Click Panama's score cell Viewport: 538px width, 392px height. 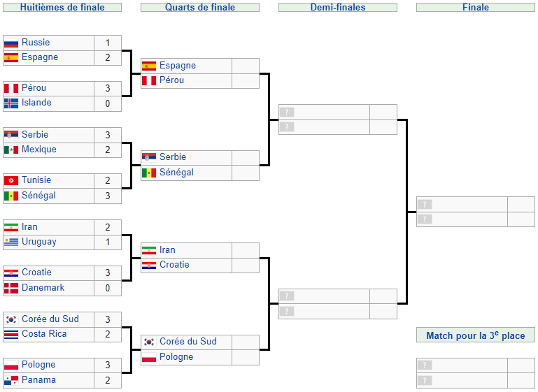click(108, 380)
